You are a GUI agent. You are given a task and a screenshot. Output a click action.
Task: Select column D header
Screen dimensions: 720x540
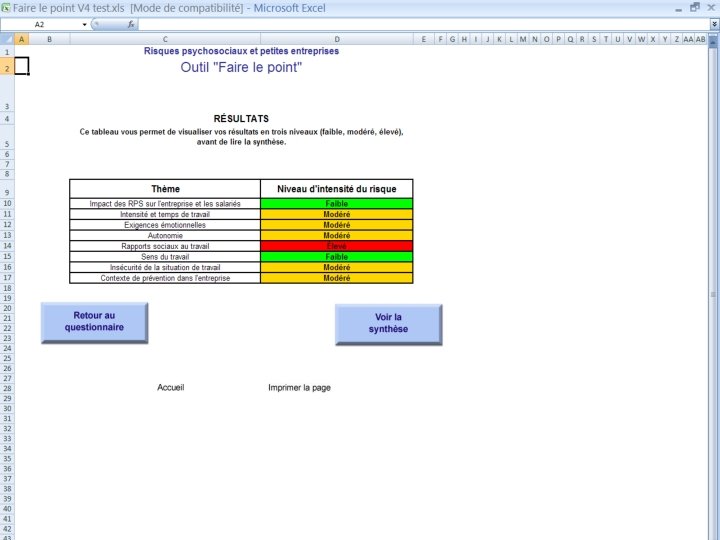(x=337, y=39)
